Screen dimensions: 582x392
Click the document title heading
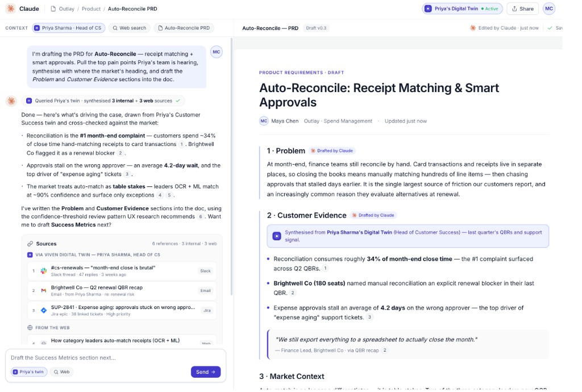[379, 95]
